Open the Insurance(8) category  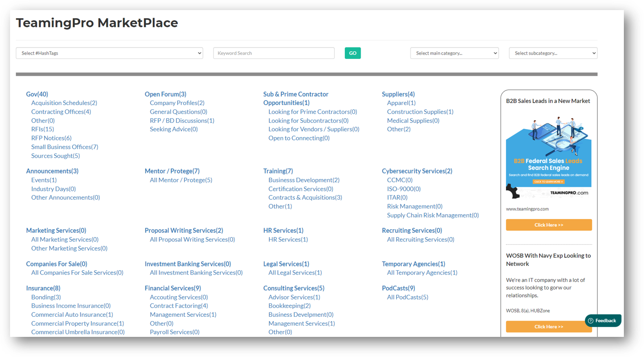[43, 288]
